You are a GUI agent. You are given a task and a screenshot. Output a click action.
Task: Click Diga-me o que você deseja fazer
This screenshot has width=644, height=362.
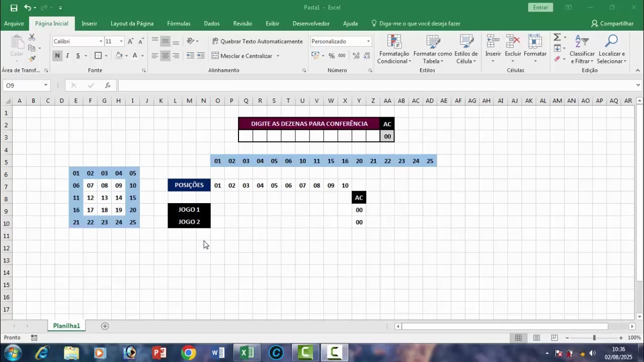(416, 24)
